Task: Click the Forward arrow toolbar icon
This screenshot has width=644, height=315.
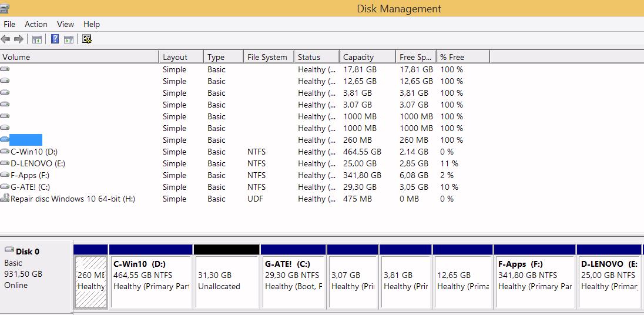Action: tap(19, 39)
